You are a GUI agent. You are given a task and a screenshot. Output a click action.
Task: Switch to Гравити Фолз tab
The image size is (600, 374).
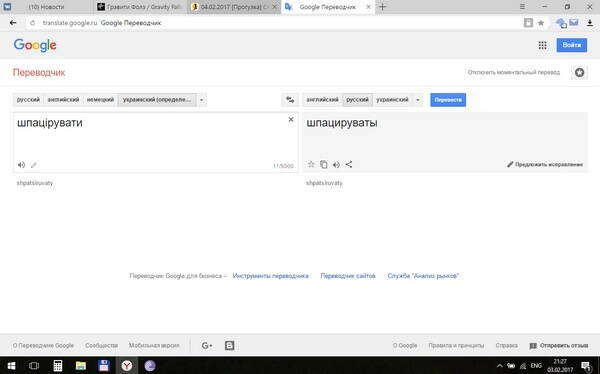140,7
